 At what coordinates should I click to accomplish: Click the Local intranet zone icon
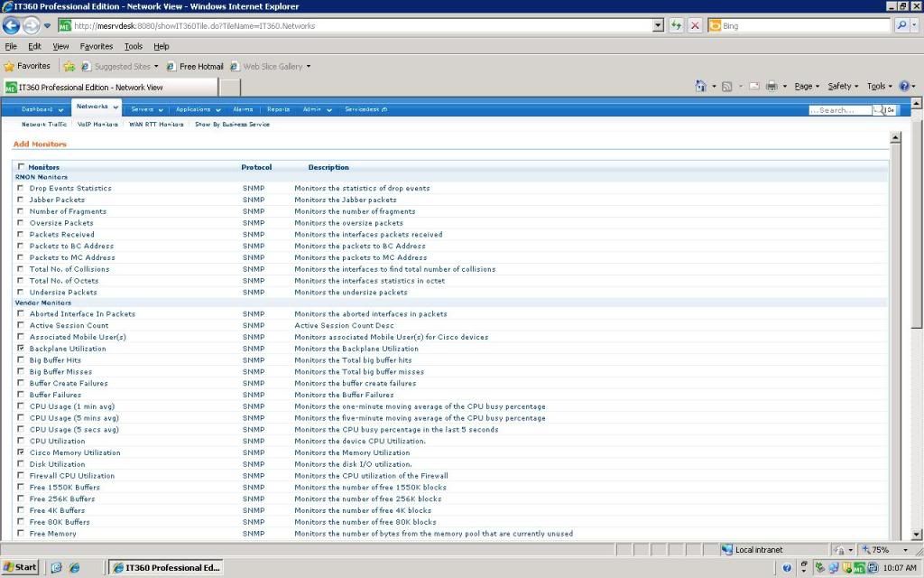tap(727, 549)
